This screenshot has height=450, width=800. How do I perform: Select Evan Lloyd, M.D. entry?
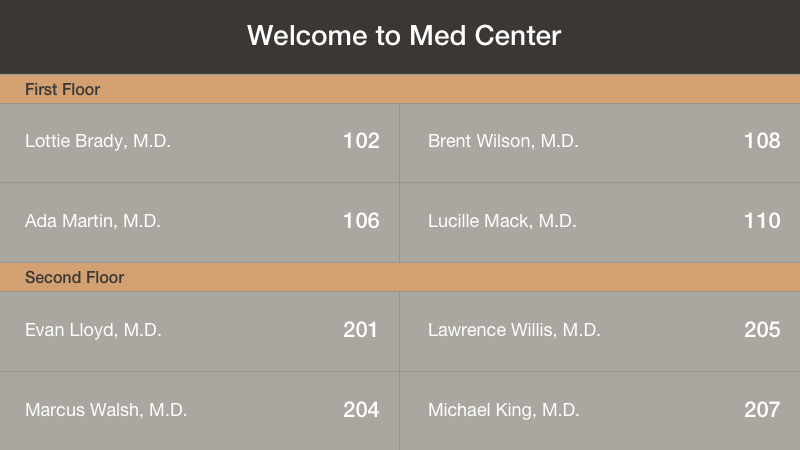(199, 332)
